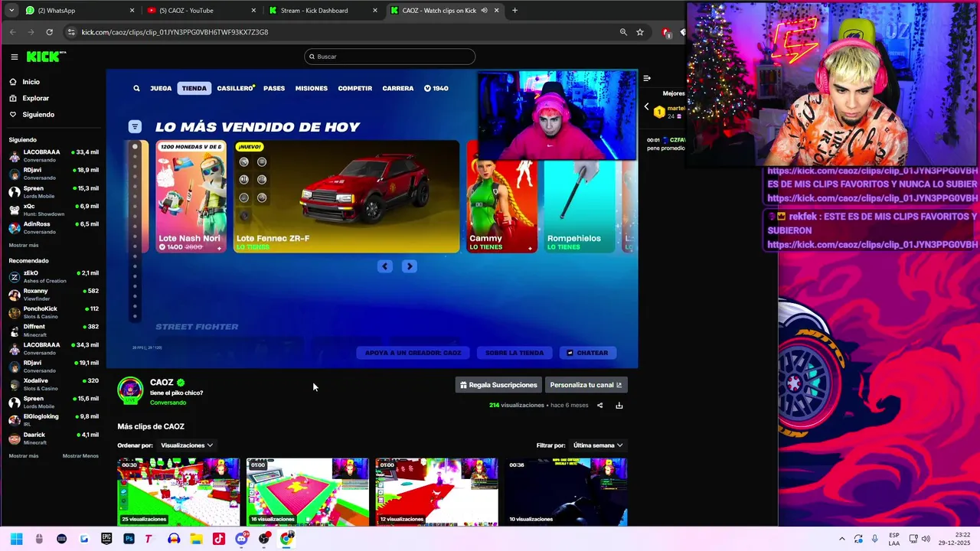
Task: Collapse with Mostrar Menos
Action: pos(80,456)
